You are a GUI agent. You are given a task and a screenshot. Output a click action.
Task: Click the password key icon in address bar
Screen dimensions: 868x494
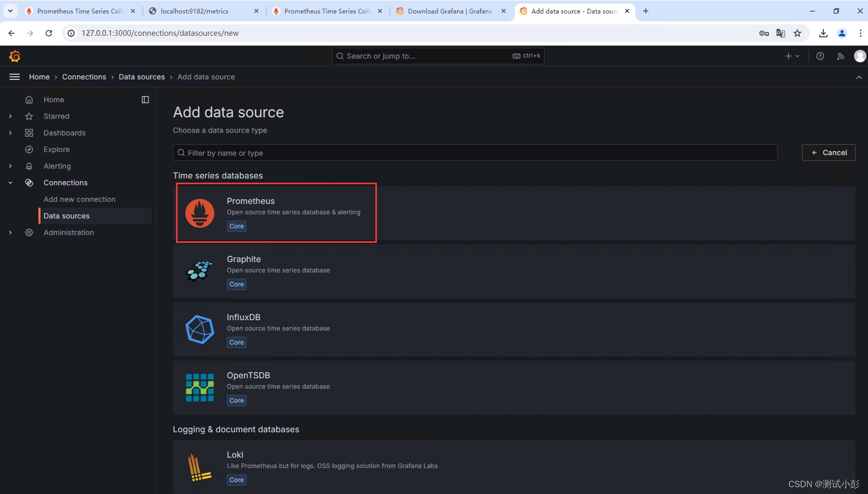(764, 33)
